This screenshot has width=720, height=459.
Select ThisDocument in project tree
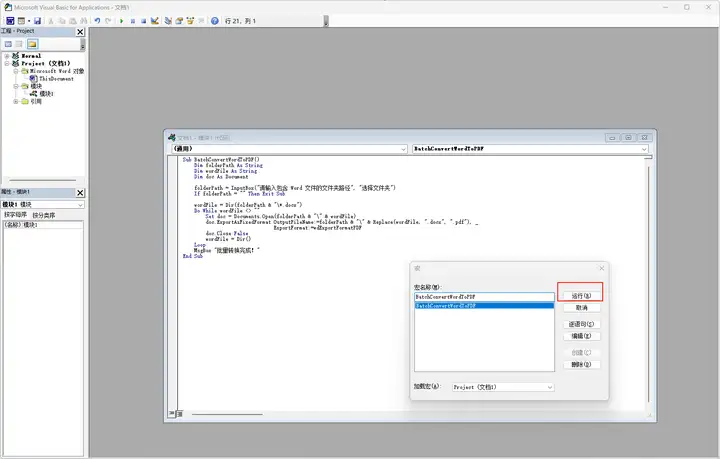pyautogui.click(x=56, y=79)
